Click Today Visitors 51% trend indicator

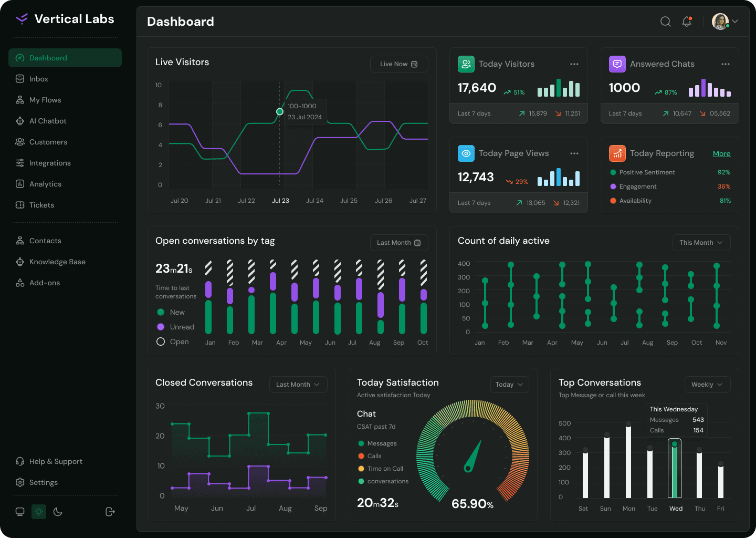pyautogui.click(x=514, y=92)
